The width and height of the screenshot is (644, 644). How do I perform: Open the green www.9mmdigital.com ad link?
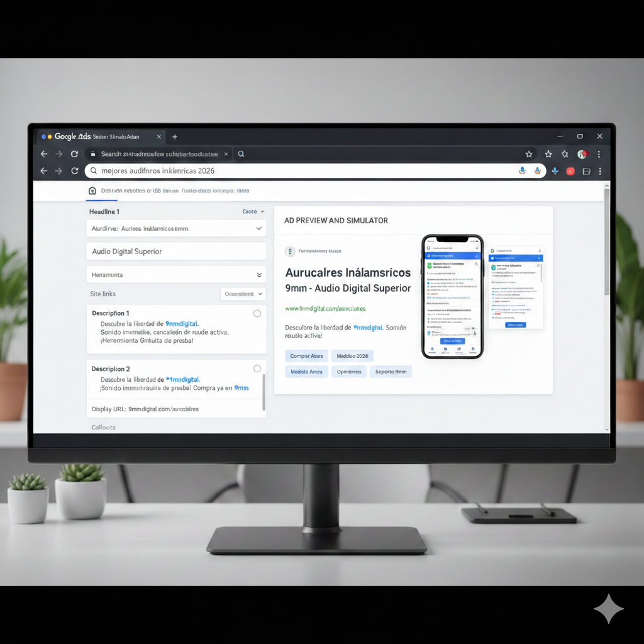click(x=325, y=309)
